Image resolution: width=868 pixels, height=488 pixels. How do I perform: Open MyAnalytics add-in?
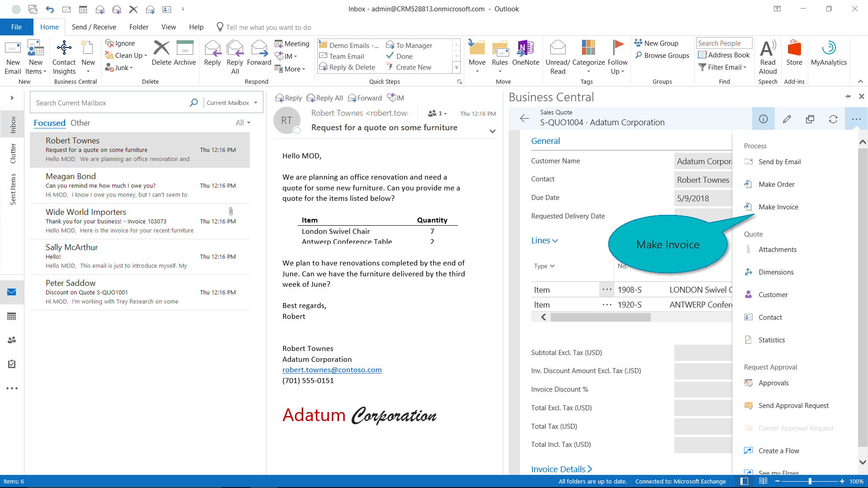pos(828,54)
